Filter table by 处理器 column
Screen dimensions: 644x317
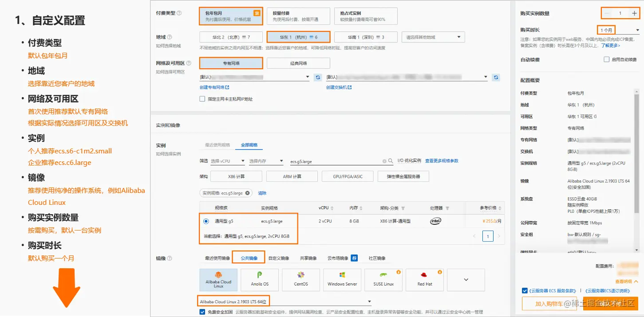(x=447, y=208)
